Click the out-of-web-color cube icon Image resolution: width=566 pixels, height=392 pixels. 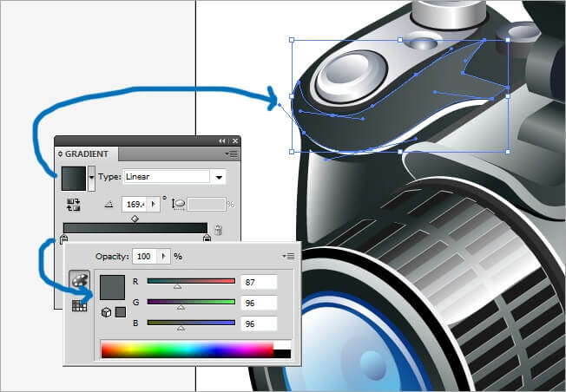pyautogui.click(x=106, y=312)
